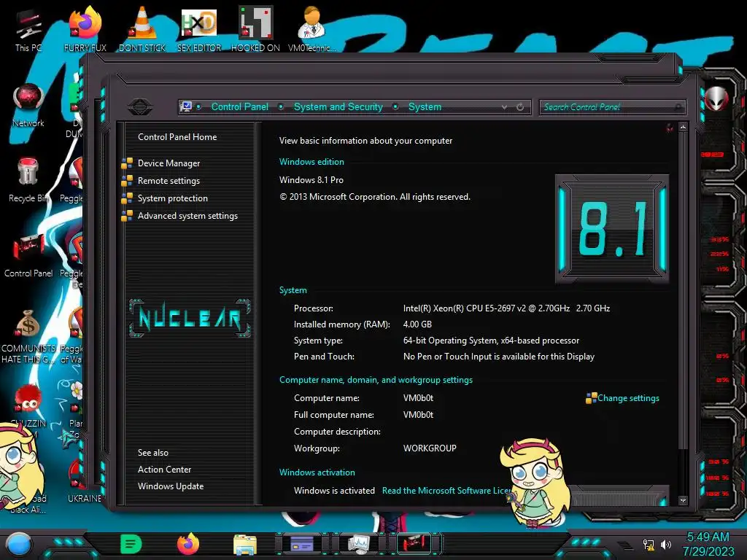Open the Recycle Bin desktop icon

click(x=28, y=180)
